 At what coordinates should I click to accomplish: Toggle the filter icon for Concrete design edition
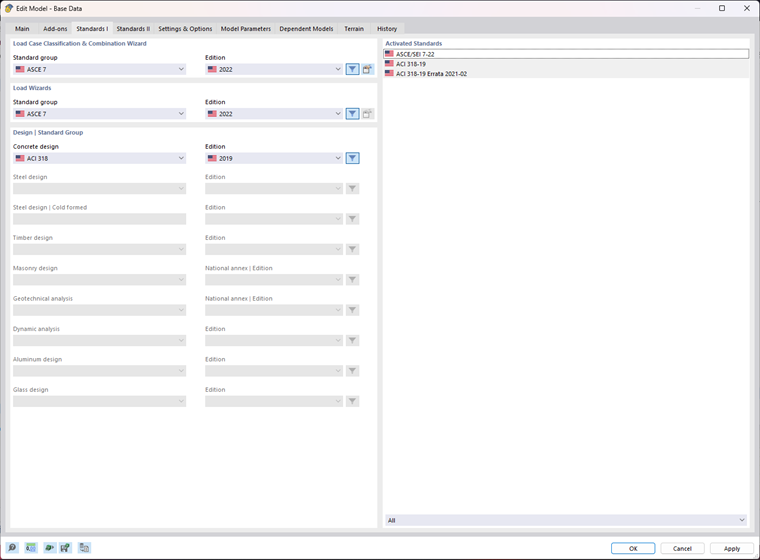point(352,158)
